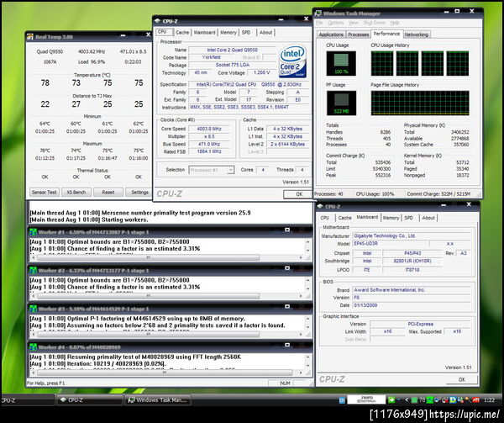Switch to the Processes tab in Task Manager

359,34
